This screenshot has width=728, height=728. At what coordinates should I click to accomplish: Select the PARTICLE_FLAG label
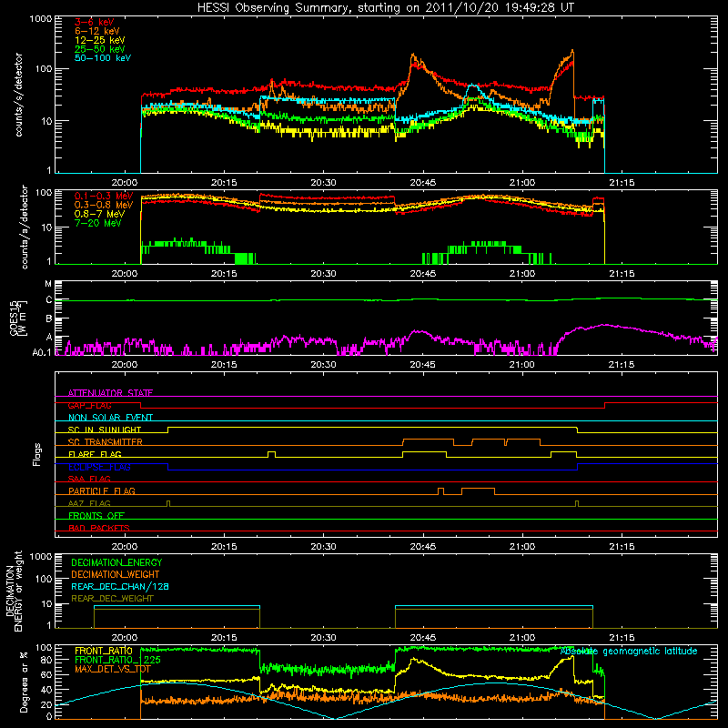(x=102, y=490)
